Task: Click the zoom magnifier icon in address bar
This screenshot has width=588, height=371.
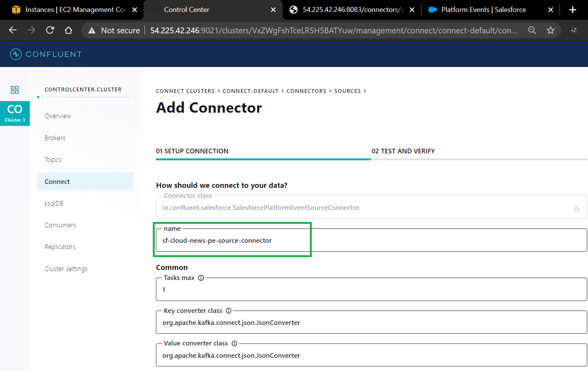Action: (532, 30)
